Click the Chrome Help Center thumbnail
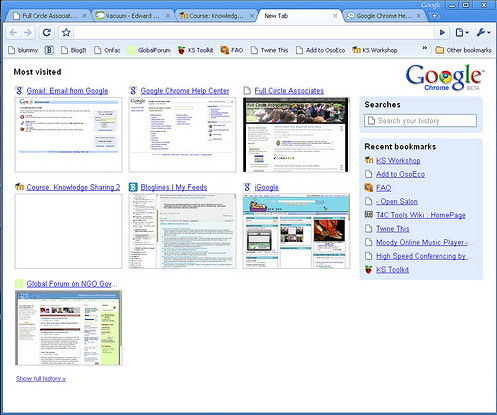This screenshot has height=415, width=497. (x=182, y=135)
